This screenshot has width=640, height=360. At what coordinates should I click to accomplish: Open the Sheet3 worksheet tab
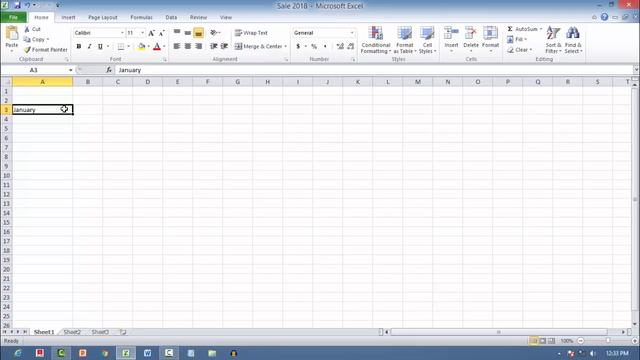(100, 332)
